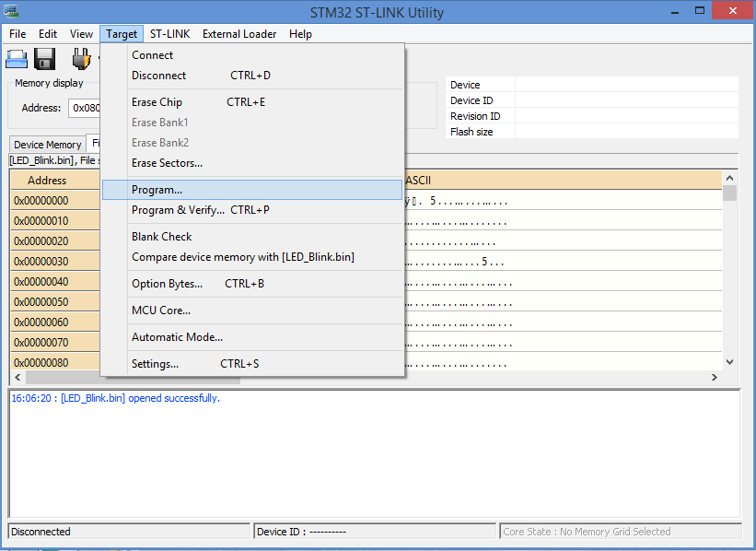Click the ASCII column header
Screen dimensions: 756x551
click(x=563, y=180)
